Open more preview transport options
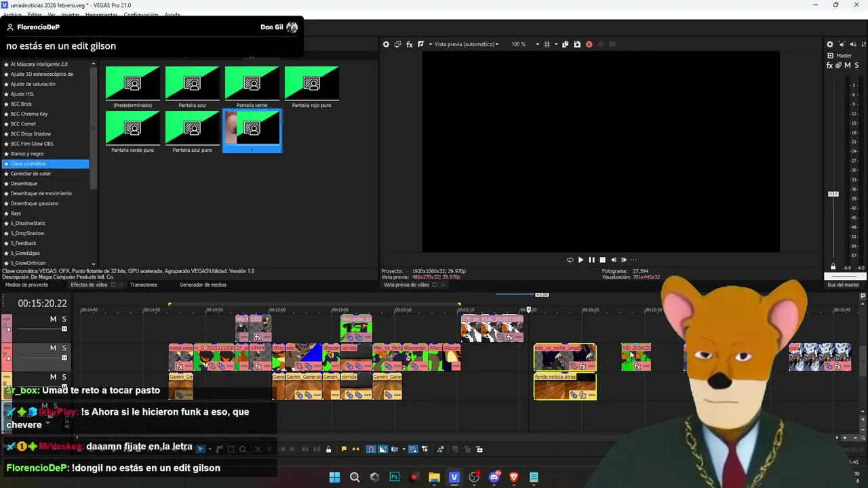The image size is (868, 488). 633,260
